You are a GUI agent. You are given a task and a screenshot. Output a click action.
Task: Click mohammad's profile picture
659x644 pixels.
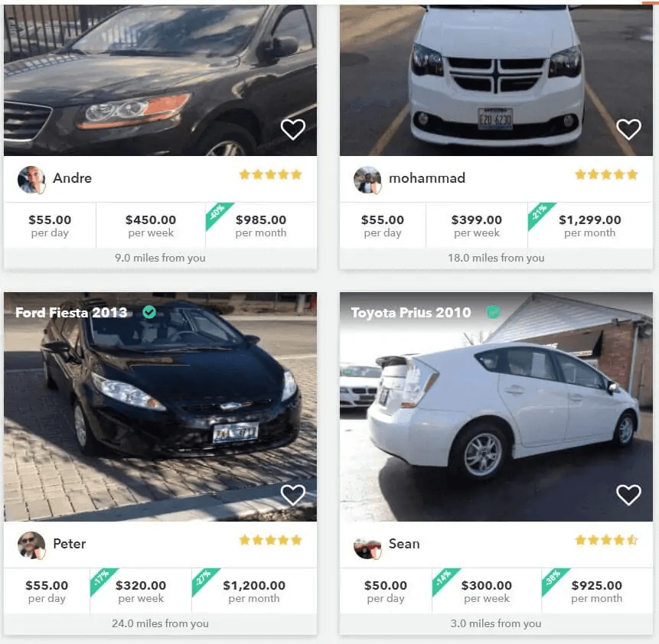[367, 178]
